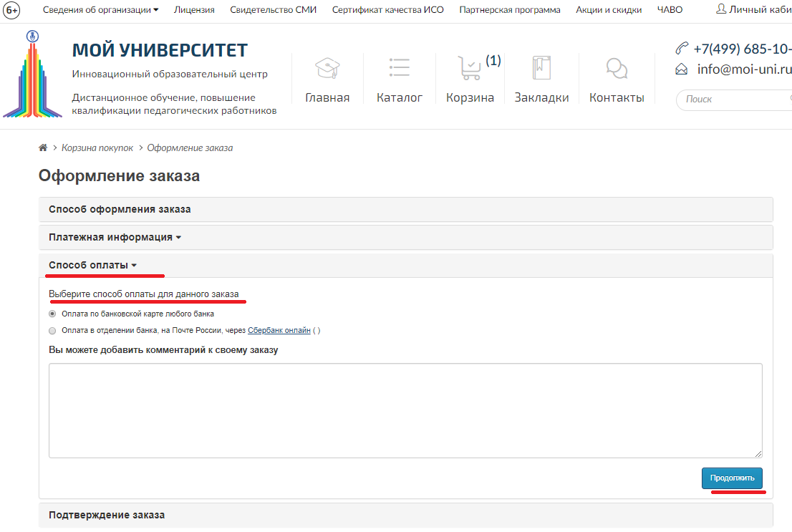Open the shopping cart Корзина icon

470,68
